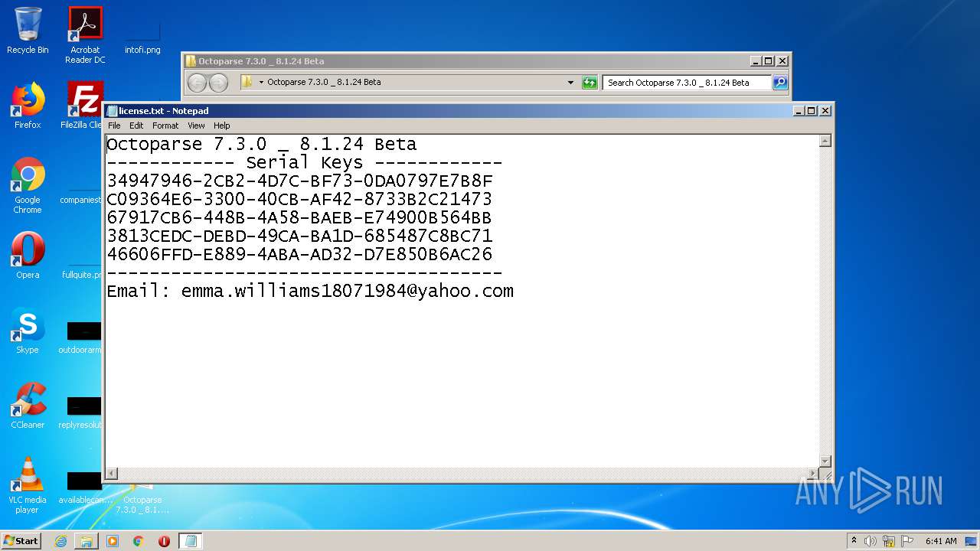The height and width of the screenshot is (551, 980).
Task: Click the Explorer search magnifier icon
Action: tap(780, 83)
